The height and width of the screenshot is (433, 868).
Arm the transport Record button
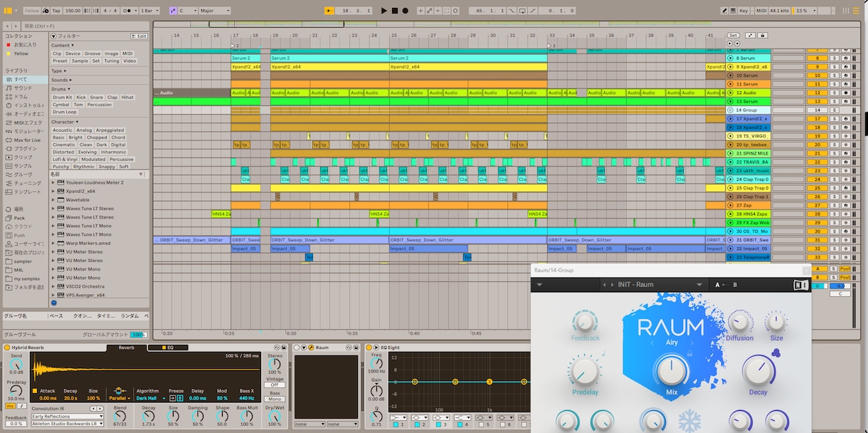(406, 11)
